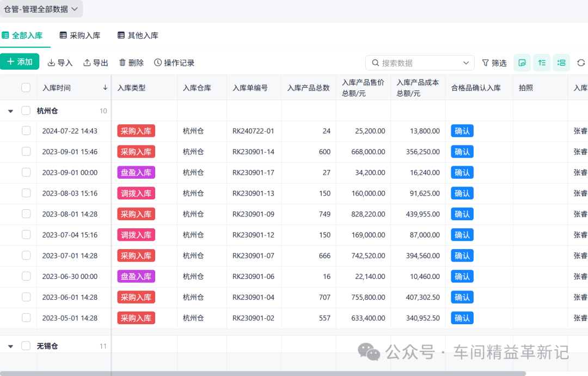This screenshot has height=376, width=588.
Task: Click the sort ascending lines icon
Action: (542, 63)
